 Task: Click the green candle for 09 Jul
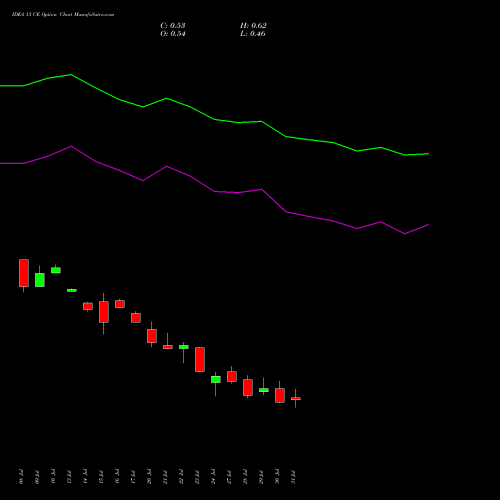click(40, 280)
